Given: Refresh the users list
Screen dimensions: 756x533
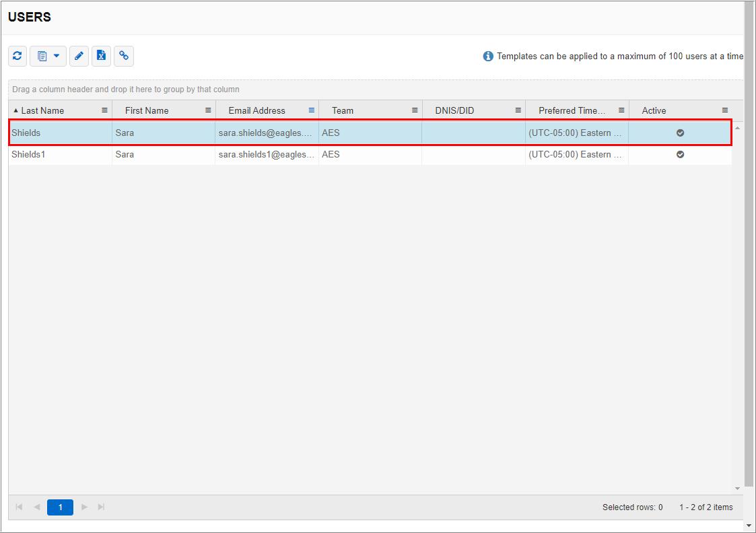Looking at the screenshot, I should pyautogui.click(x=17, y=56).
